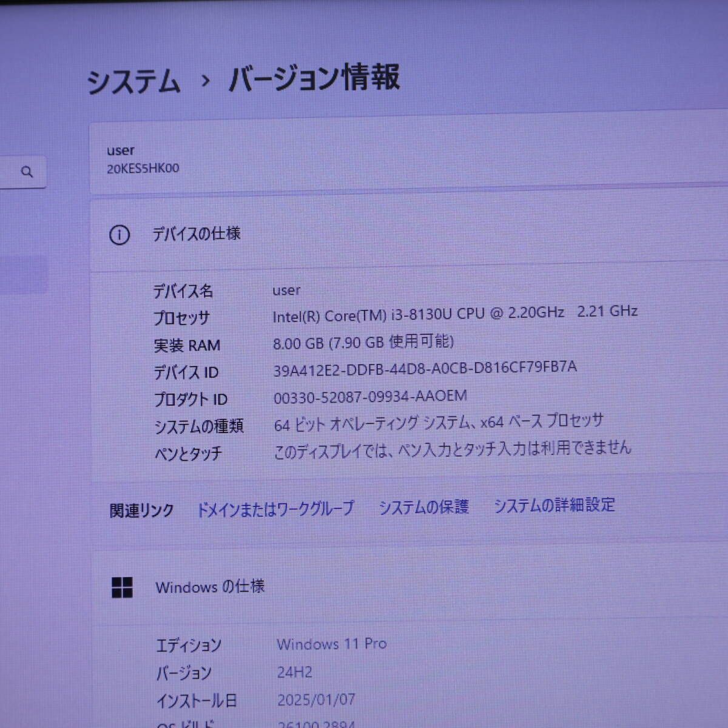Screen dimensions: 728x728
Task: Collapse the Windows の仕様 section header
Action: pos(409,587)
